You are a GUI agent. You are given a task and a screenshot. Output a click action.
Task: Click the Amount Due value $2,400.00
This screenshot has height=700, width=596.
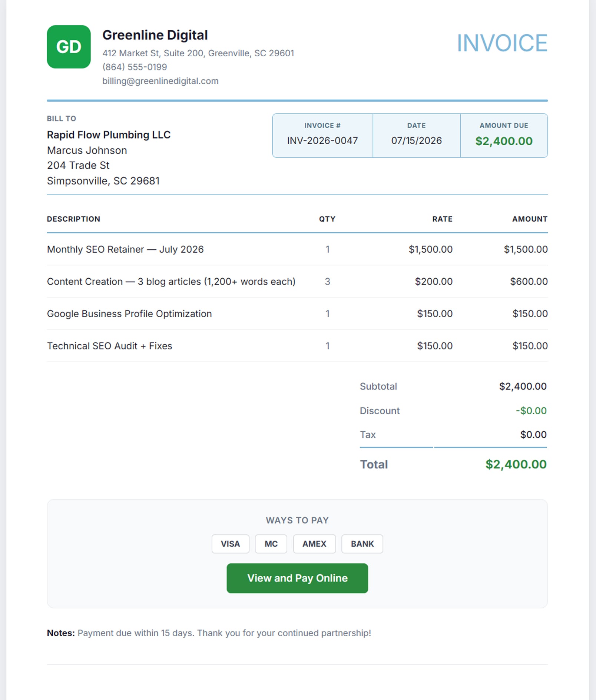tap(504, 141)
